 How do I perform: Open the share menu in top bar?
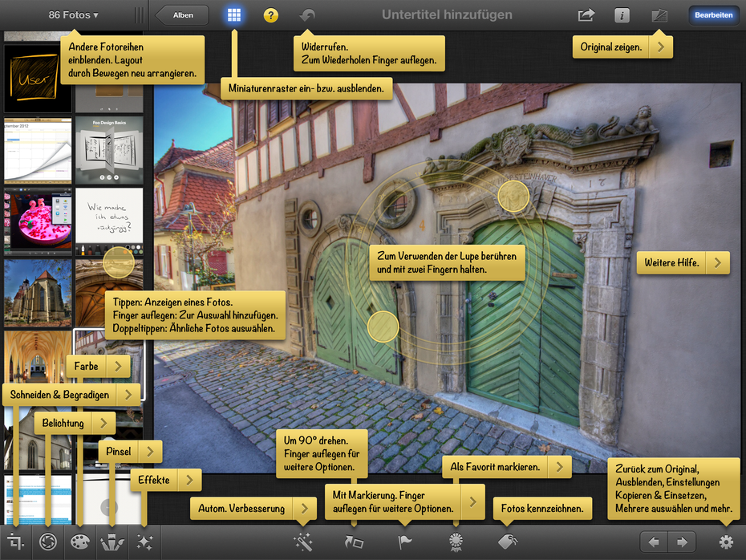pos(586,15)
